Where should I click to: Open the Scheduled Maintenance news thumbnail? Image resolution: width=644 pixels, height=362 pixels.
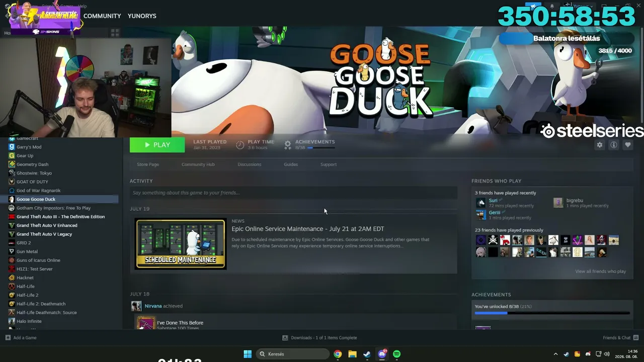(x=181, y=244)
